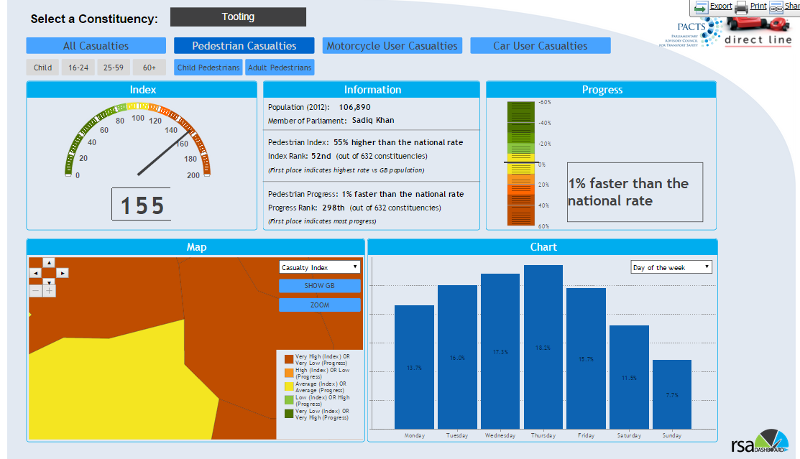The height and width of the screenshot is (459, 800).
Task: Click the Tuesday bar in chart
Action: [457, 357]
